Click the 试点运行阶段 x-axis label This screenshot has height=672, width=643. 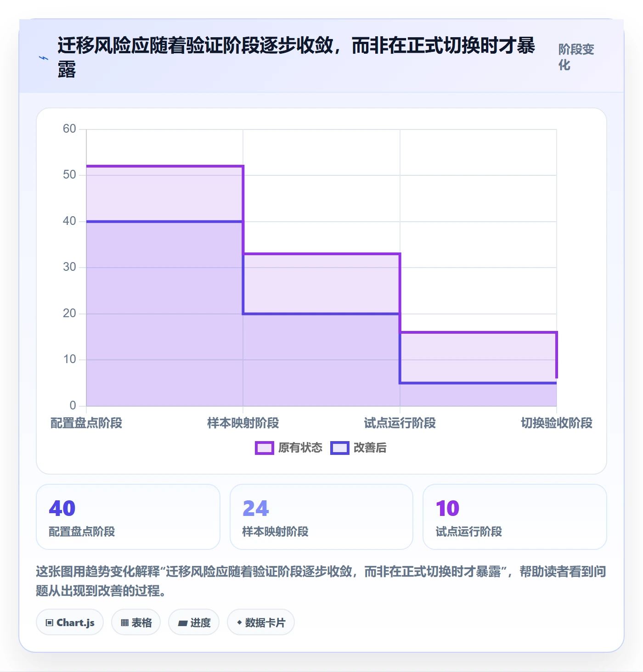click(400, 423)
